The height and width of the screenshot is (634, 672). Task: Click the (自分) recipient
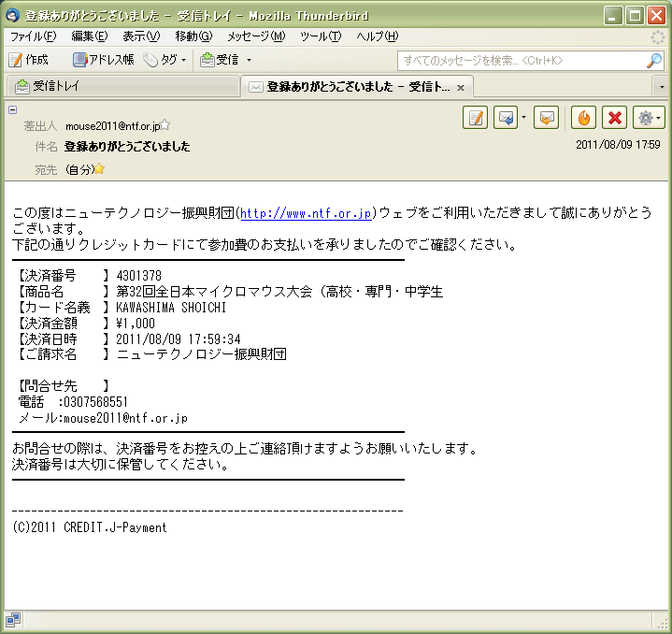79,170
